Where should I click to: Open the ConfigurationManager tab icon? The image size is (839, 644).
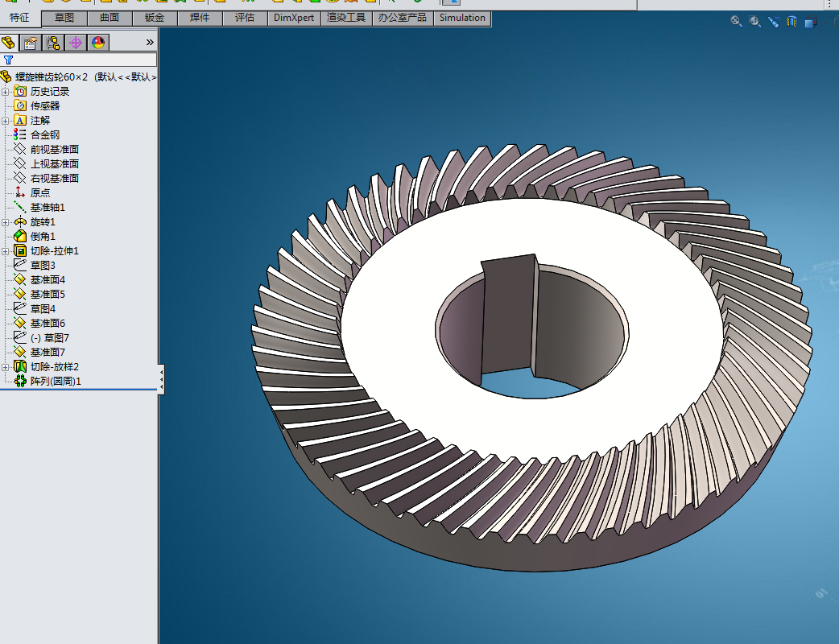(x=53, y=42)
